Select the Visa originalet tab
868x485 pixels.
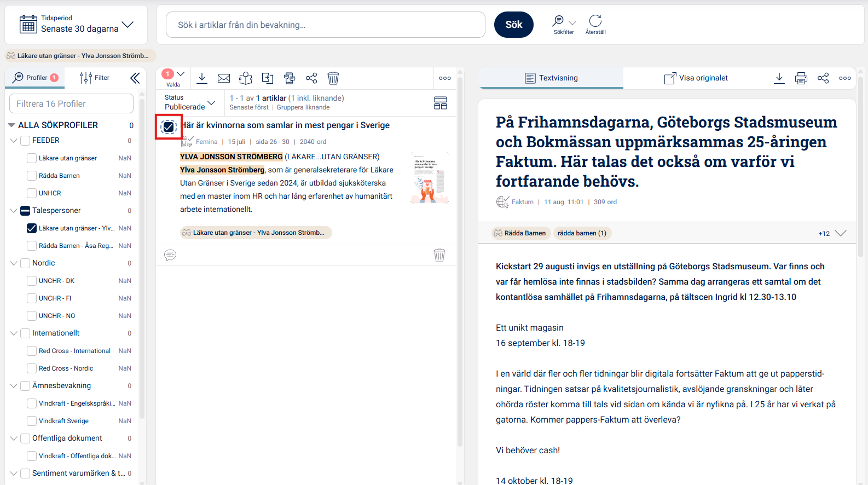[696, 78]
